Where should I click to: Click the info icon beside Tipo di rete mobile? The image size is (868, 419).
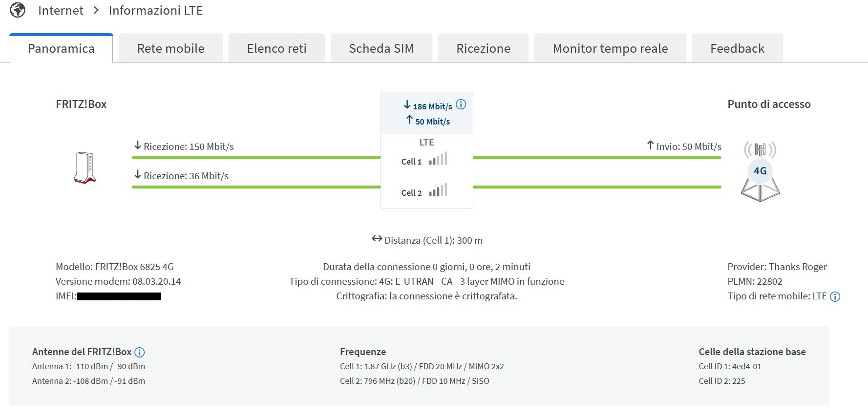pos(835,296)
